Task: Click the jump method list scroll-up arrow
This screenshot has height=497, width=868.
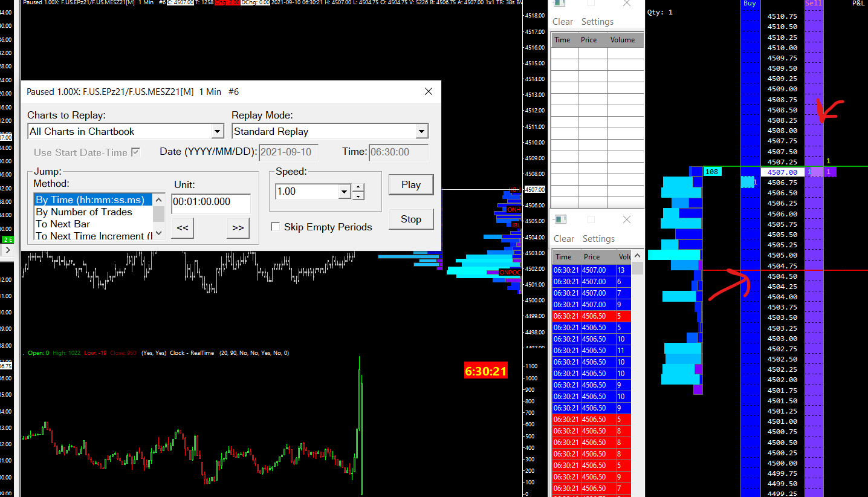Action: (x=158, y=199)
